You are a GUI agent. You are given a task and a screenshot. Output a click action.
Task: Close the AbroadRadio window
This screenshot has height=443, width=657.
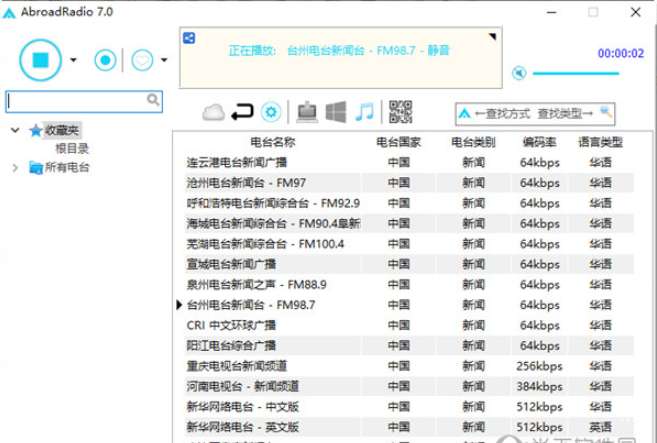coord(635,12)
